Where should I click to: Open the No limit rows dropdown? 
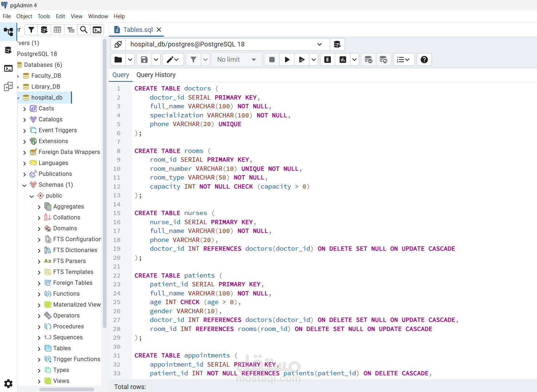tap(236, 60)
